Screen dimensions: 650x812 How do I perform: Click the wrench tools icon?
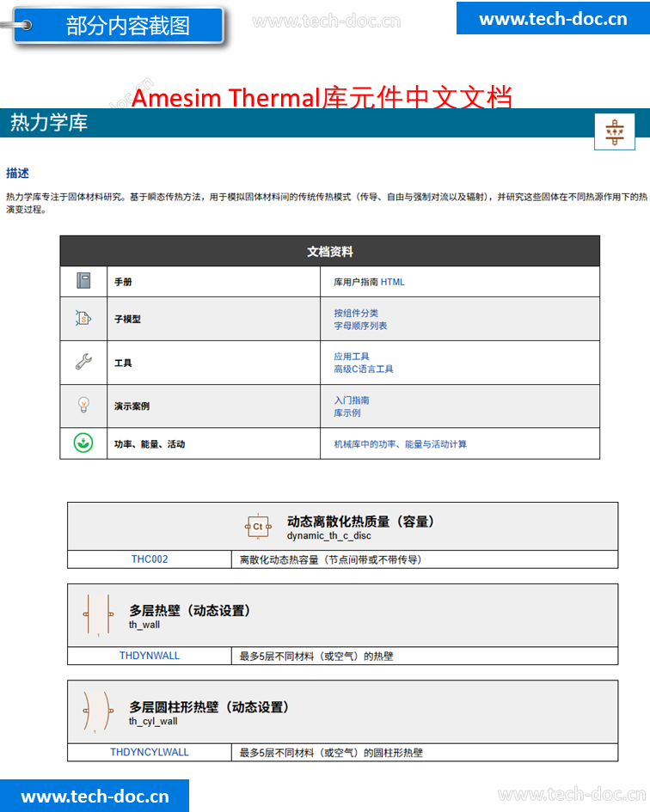coord(83,362)
